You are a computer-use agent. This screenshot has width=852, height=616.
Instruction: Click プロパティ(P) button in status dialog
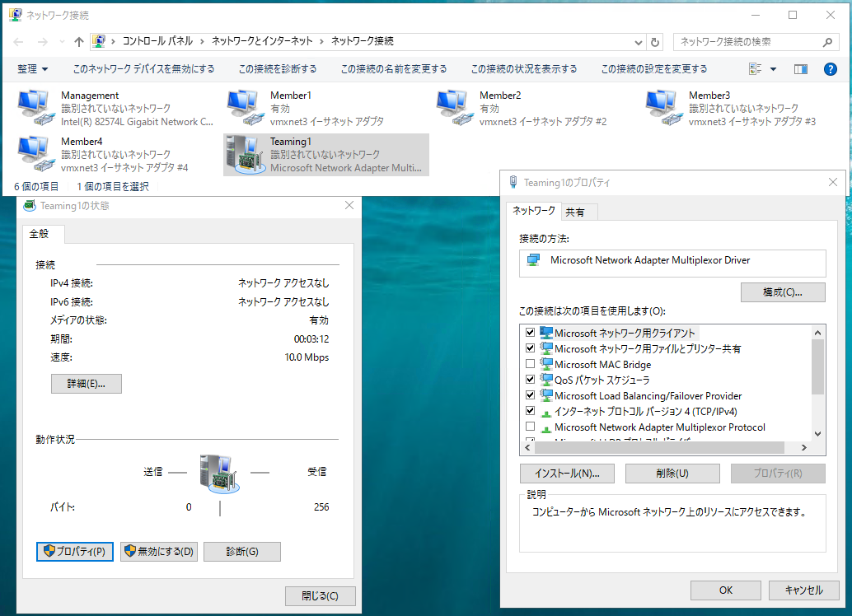click(x=75, y=552)
